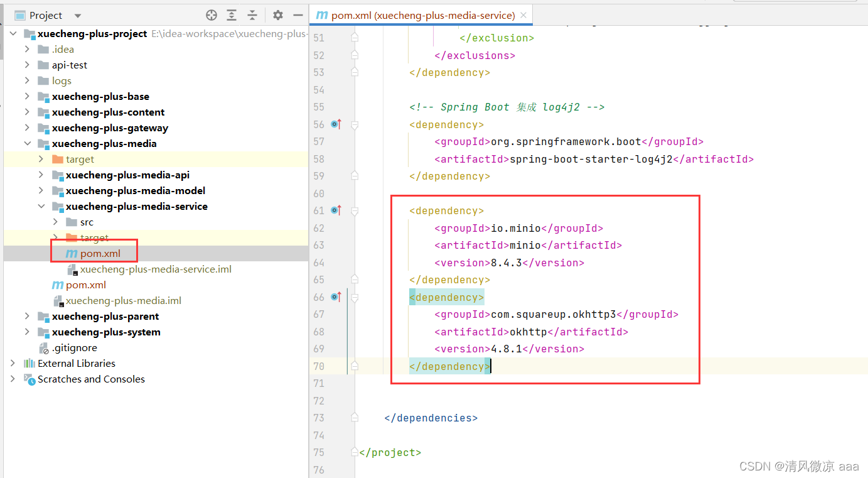
Task: Select xuecheng-plus-base module
Action: click(x=100, y=96)
